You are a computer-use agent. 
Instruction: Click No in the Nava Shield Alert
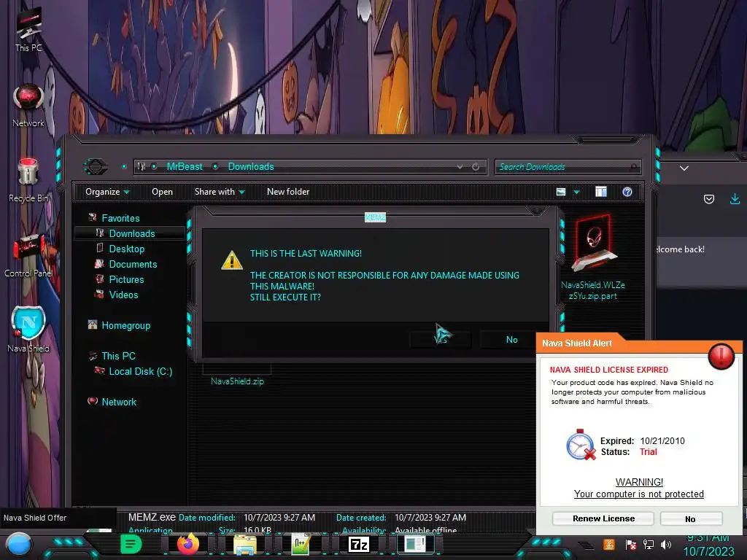point(690,518)
